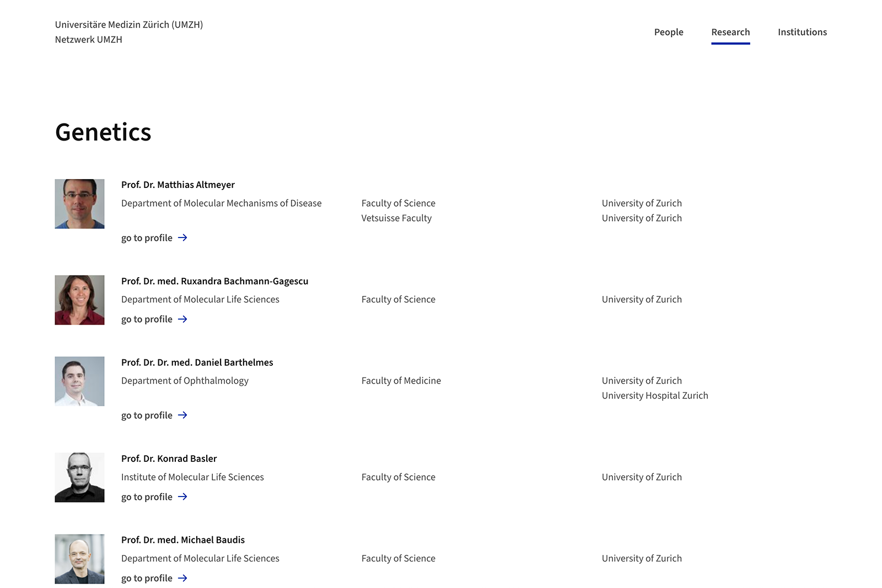Screen dimensions: 882x588
Task: Select the Research navigation tab
Action: pyautogui.click(x=730, y=32)
